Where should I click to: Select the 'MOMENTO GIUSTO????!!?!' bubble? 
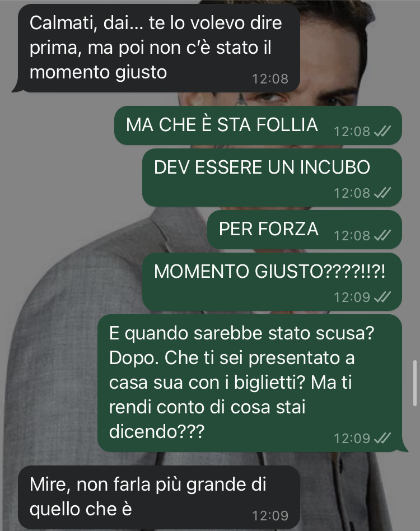tap(272, 282)
